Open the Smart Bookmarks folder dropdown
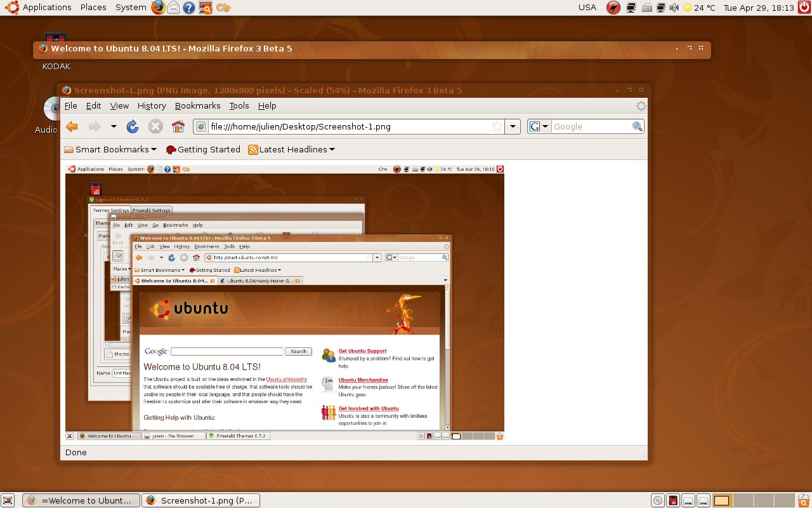812x508 pixels. pyautogui.click(x=111, y=150)
